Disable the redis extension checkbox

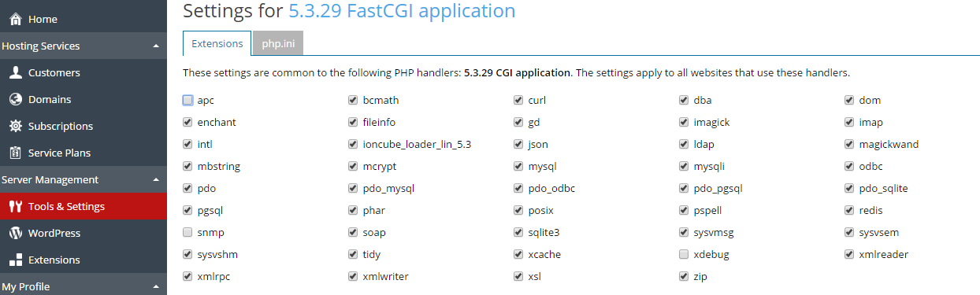point(849,210)
